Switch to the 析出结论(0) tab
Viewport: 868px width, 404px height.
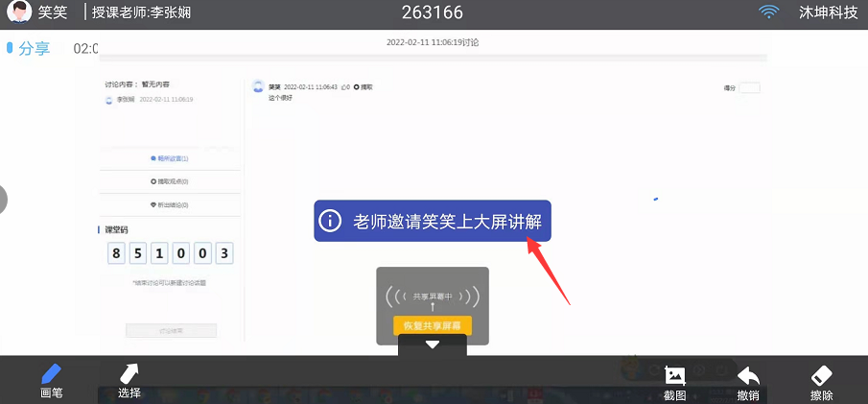(x=170, y=204)
